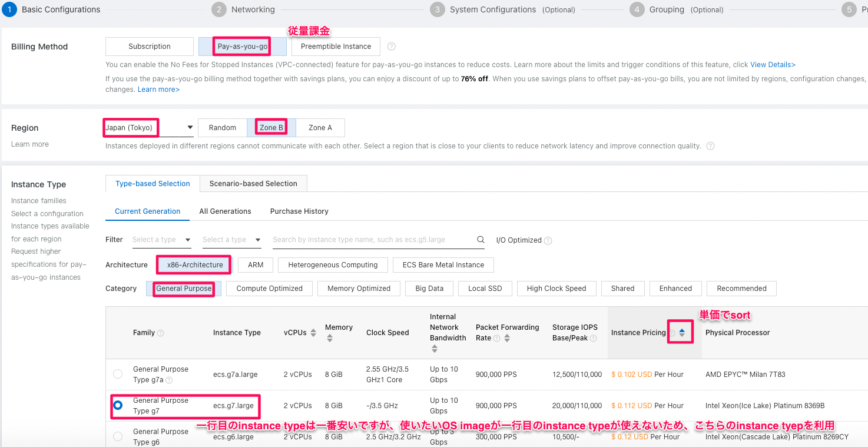The image size is (868, 447).
Task: Click help icon next to Type g7a
Action: pos(169,380)
